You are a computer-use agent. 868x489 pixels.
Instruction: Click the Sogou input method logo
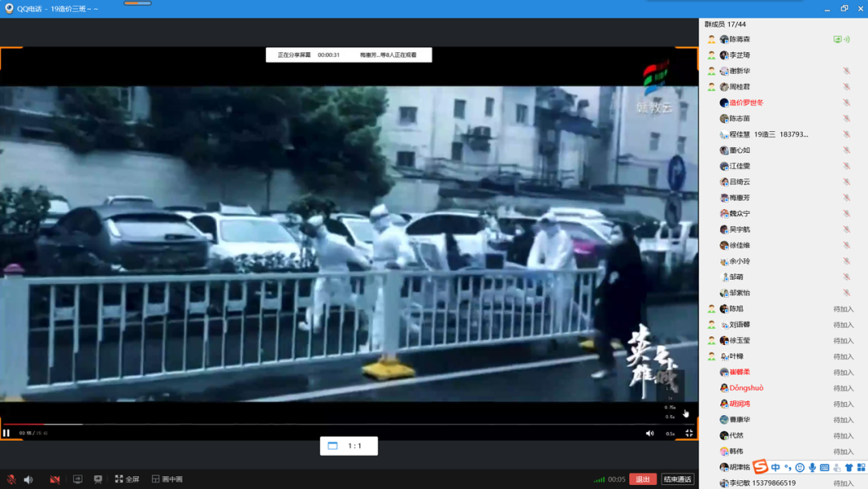[x=760, y=467]
